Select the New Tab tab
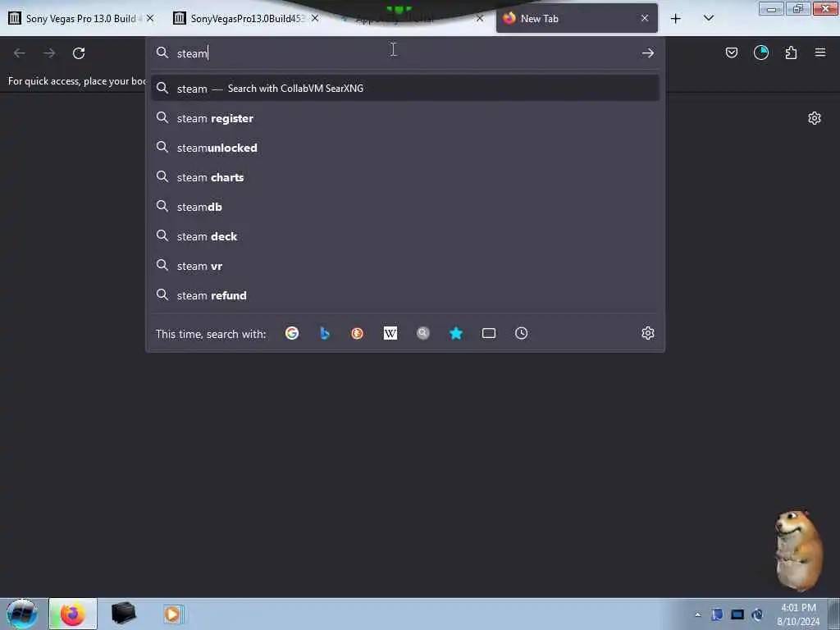This screenshot has width=840, height=630. [x=577, y=19]
